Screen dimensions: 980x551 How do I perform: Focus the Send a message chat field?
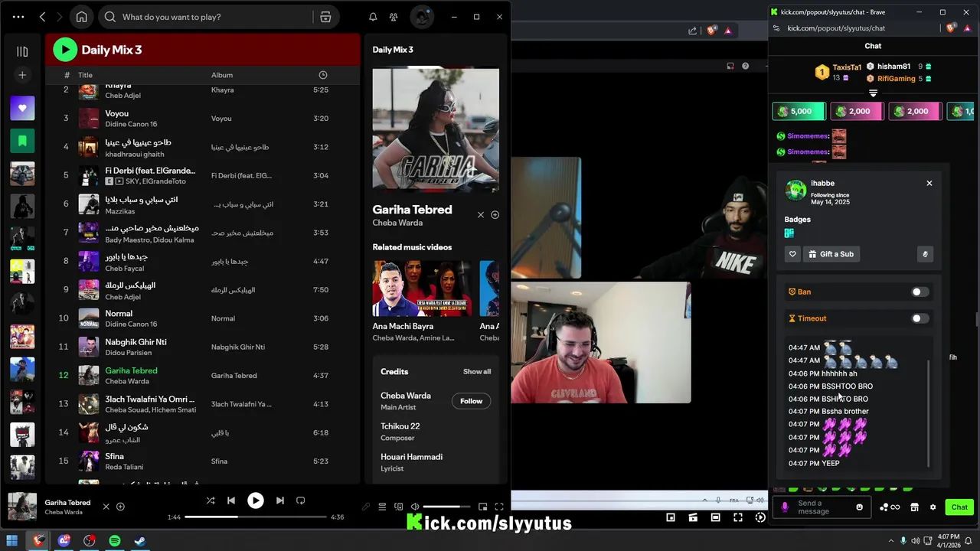point(821,507)
